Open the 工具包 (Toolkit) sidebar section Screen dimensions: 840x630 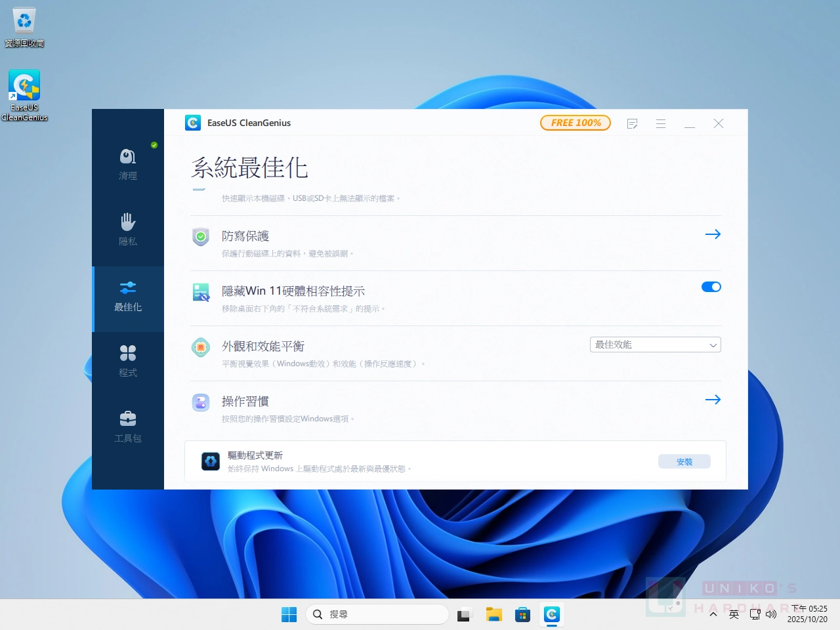(128, 427)
